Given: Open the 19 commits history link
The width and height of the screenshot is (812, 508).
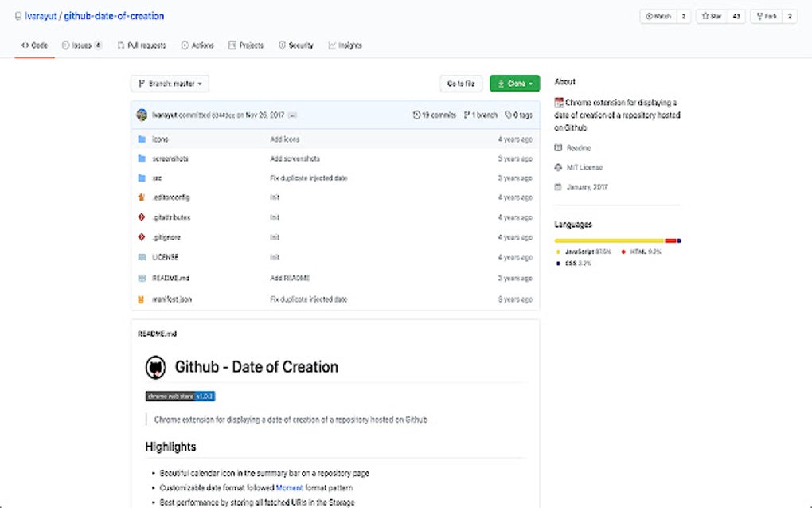Looking at the screenshot, I should coord(435,115).
